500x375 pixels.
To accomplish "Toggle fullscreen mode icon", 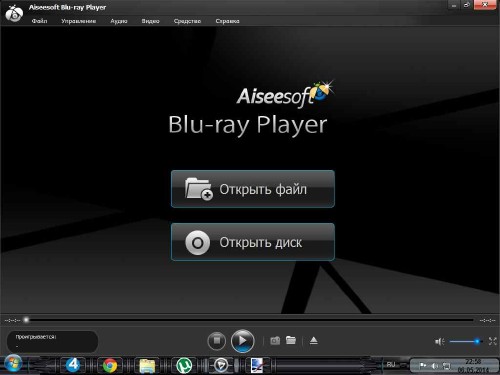I will 492,341.
